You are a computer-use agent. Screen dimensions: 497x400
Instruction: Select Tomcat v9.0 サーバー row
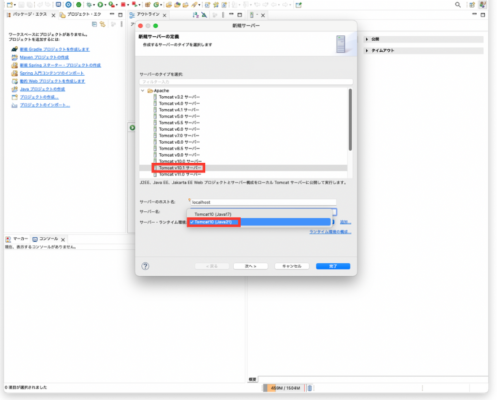179,155
